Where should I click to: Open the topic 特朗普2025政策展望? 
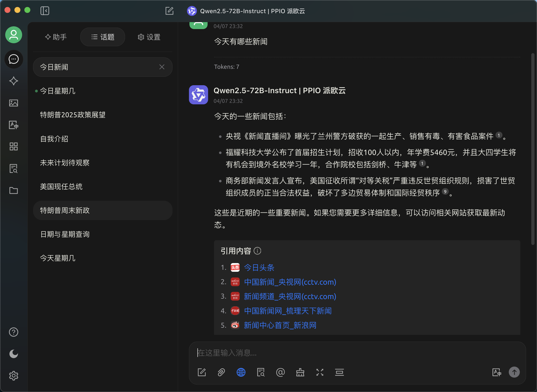pos(103,115)
